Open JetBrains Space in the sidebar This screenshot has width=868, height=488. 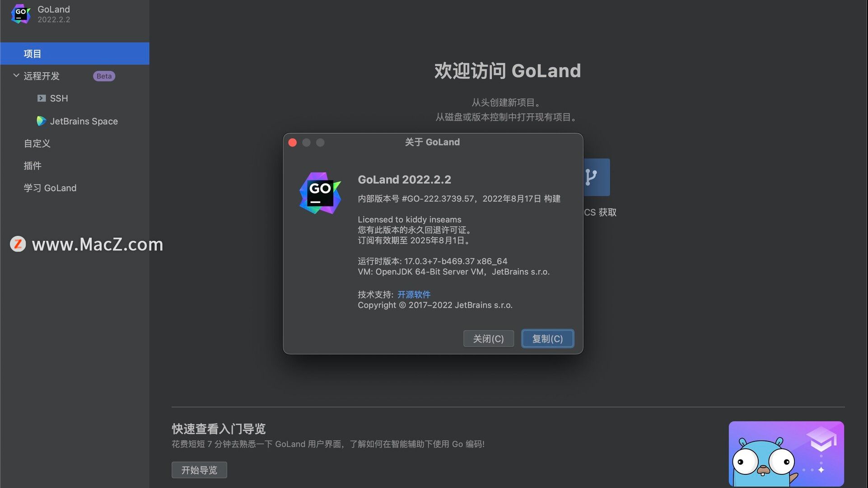coord(84,121)
